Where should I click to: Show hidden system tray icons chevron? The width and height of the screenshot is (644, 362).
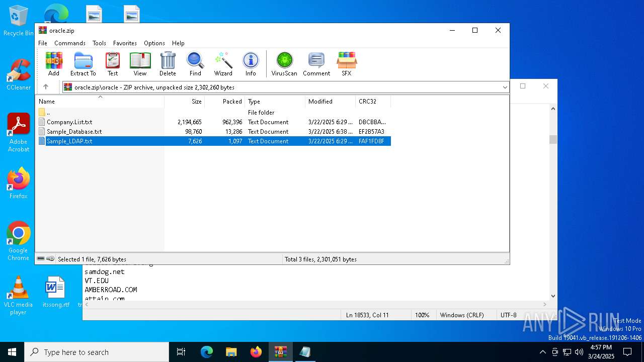click(x=542, y=352)
